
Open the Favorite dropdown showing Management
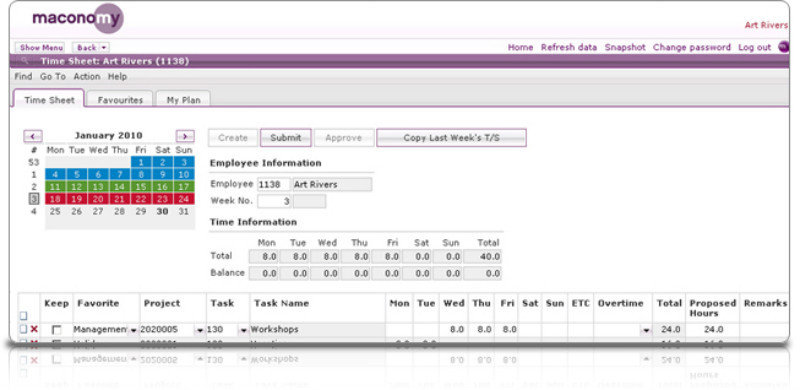134,331
